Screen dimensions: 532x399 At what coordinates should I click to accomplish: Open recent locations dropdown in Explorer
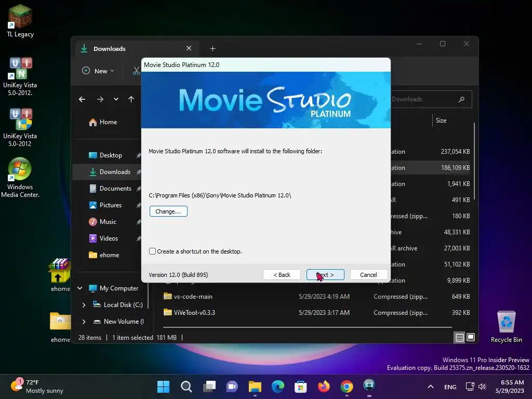[x=116, y=99]
